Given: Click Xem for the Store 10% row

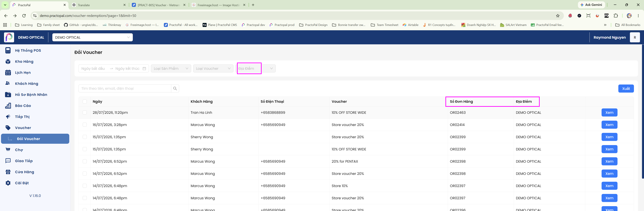Looking at the screenshot, I should [609, 186].
